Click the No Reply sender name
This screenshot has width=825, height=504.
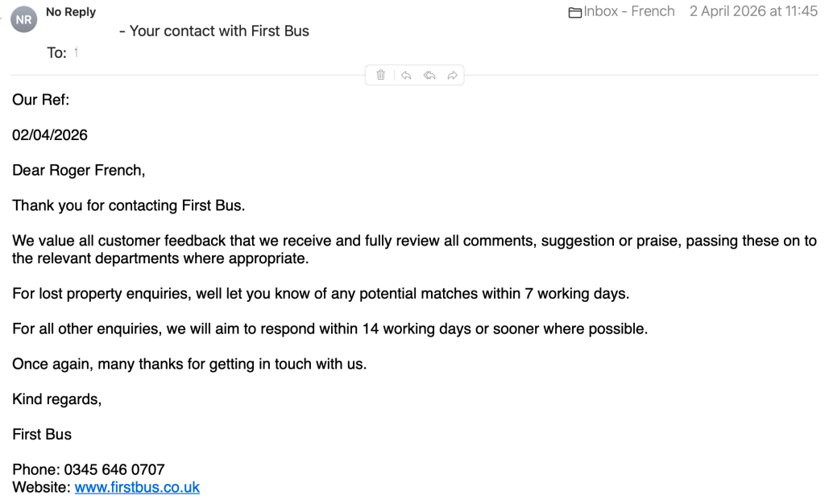click(71, 12)
